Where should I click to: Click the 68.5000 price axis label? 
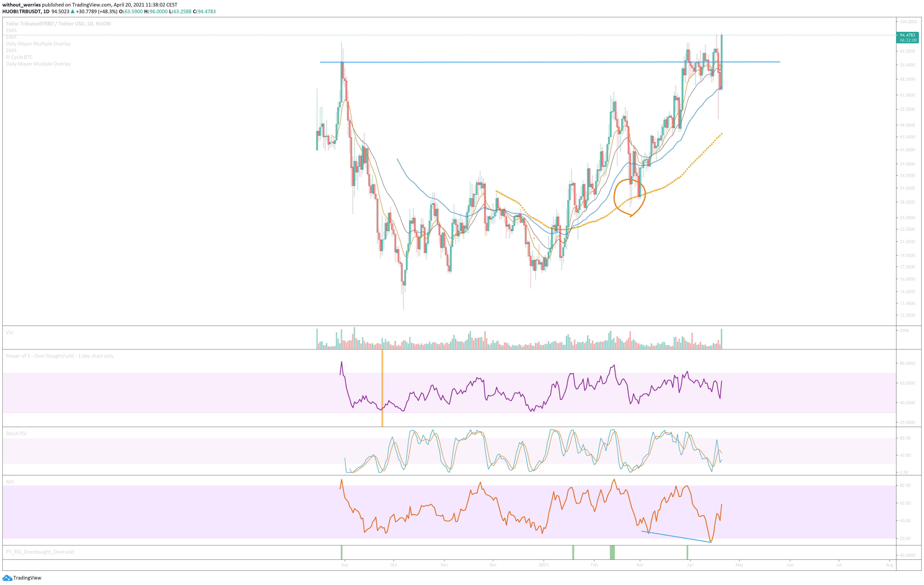click(907, 79)
